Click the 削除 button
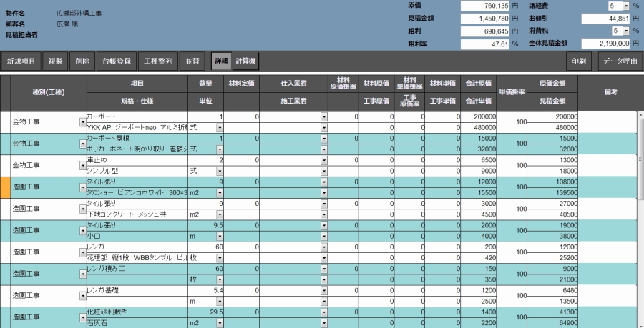 point(82,61)
